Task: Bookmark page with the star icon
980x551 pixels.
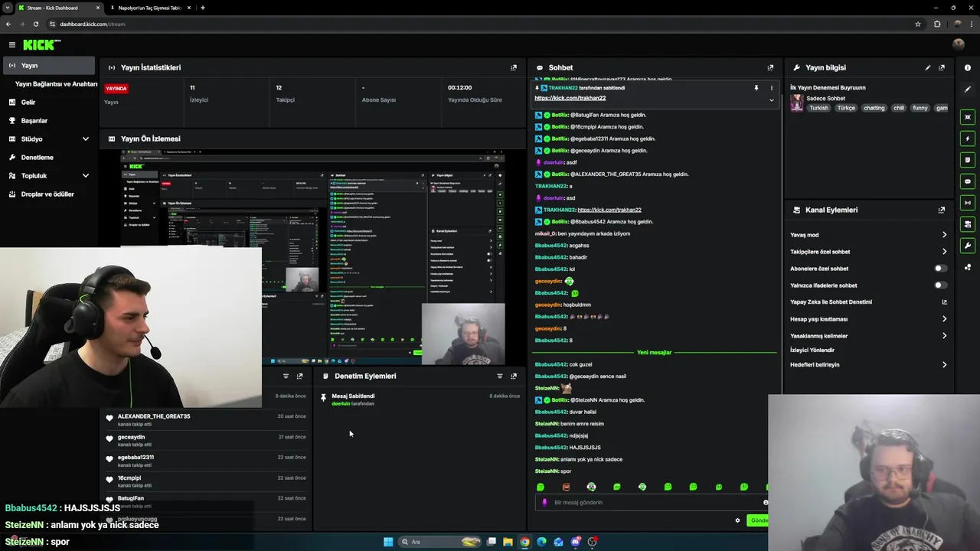Action: (918, 24)
